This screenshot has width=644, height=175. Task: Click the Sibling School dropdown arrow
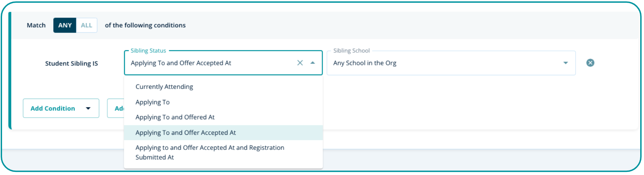click(x=565, y=63)
